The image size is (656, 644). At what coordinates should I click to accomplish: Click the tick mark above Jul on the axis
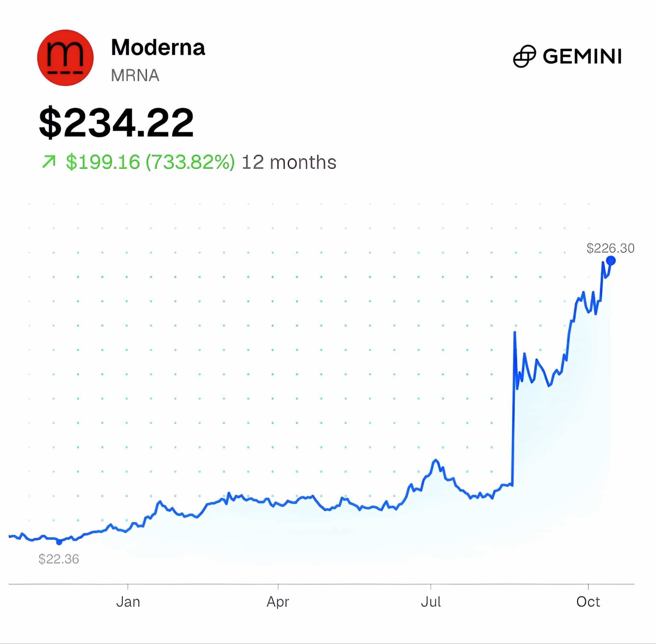click(x=431, y=586)
